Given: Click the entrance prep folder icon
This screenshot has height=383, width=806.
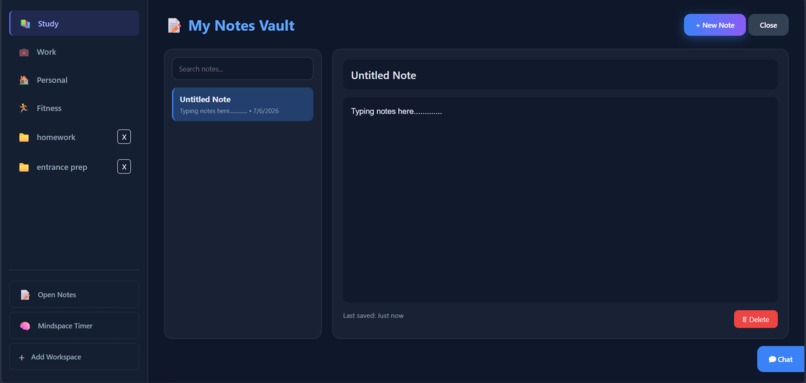Looking at the screenshot, I should pos(24,167).
